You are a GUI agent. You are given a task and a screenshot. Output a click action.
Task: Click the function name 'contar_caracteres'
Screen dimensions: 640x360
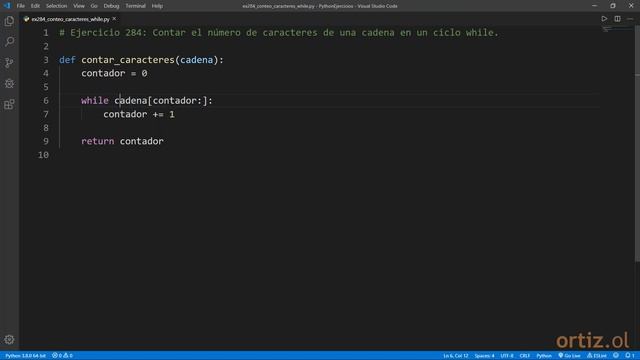tap(128, 60)
